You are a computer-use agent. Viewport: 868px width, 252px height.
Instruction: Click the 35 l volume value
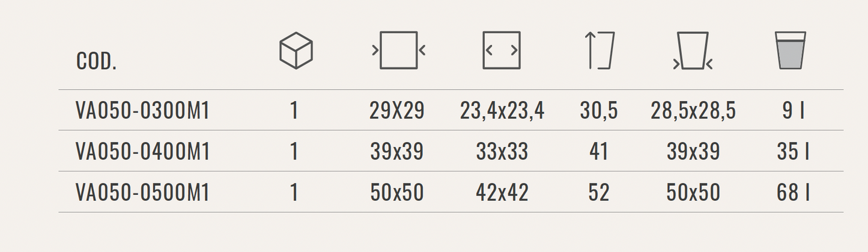click(x=793, y=152)
